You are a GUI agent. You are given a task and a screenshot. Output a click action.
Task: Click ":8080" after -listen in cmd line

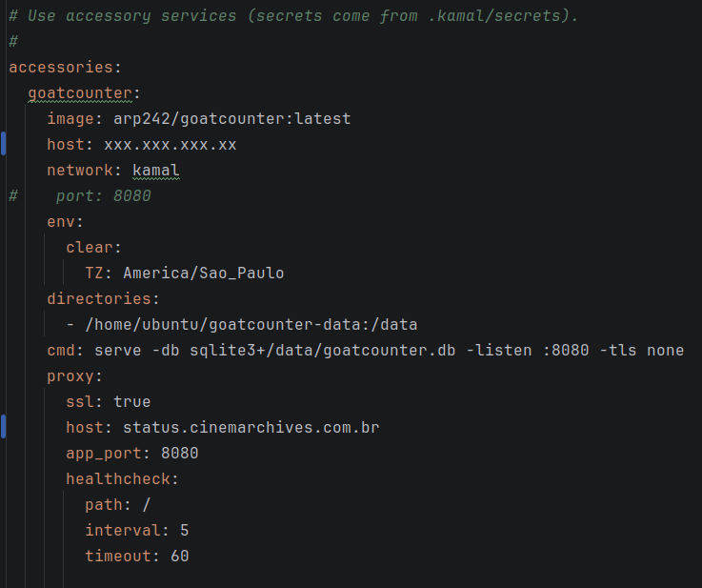coord(566,350)
